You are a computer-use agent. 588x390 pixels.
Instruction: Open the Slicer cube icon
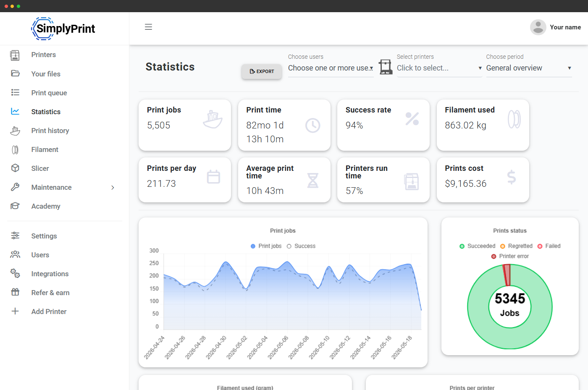pyautogui.click(x=15, y=168)
